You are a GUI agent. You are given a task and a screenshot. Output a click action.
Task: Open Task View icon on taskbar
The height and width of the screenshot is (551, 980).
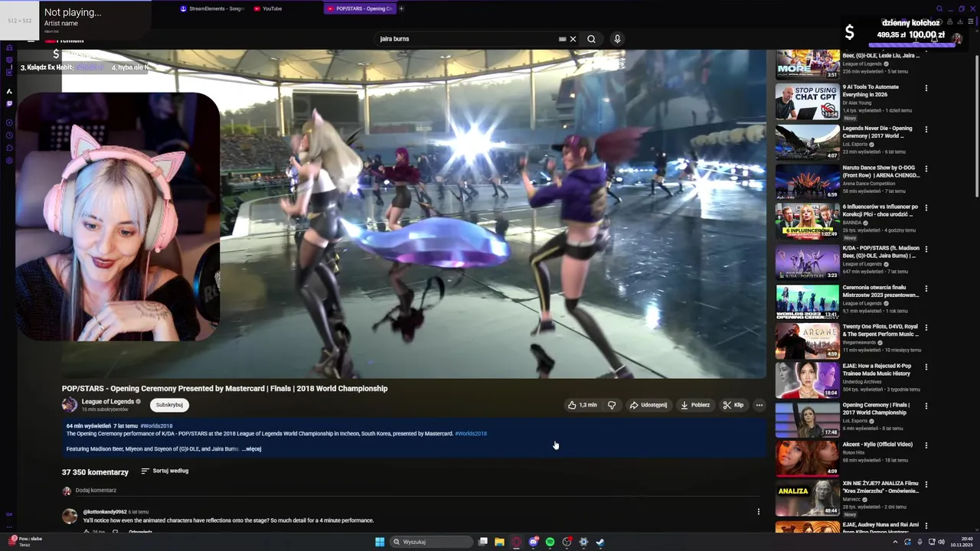tap(483, 542)
